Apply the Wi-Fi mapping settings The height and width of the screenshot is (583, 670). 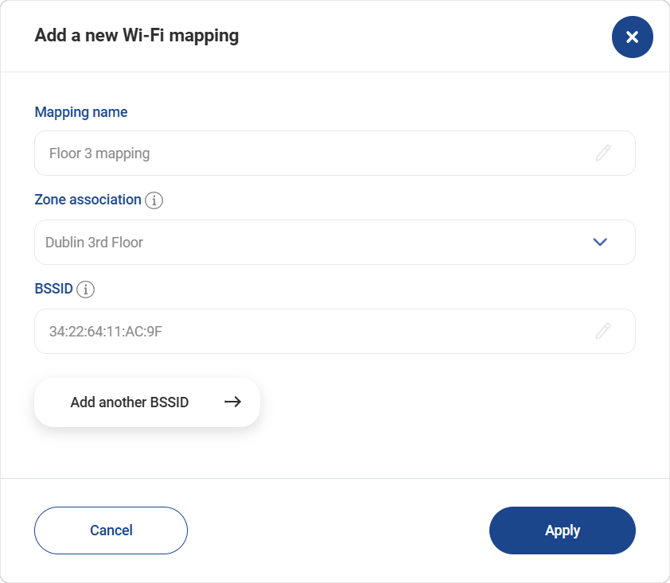coord(562,530)
